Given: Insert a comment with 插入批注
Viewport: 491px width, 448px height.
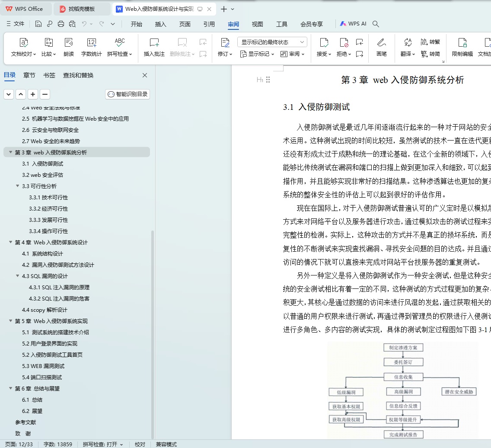Looking at the screenshot, I should [x=154, y=47].
